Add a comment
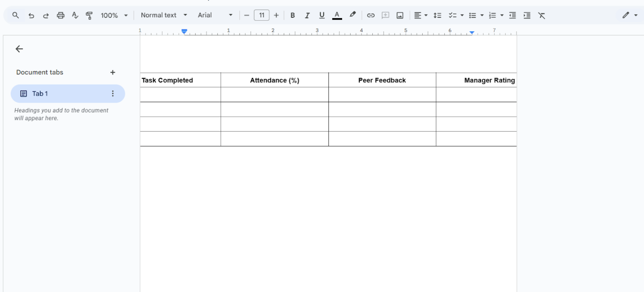 (385, 15)
